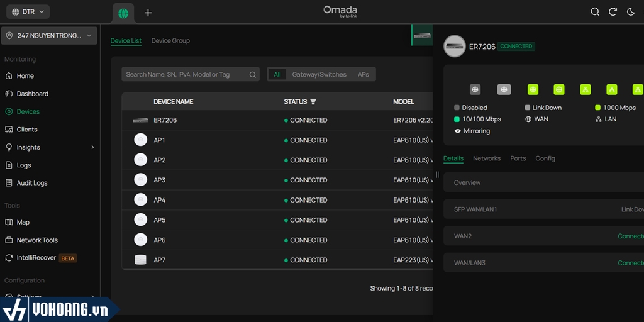Filter device list by Gateway/Switches
Screen dimensions: 644x322
[x=319, y=75]
